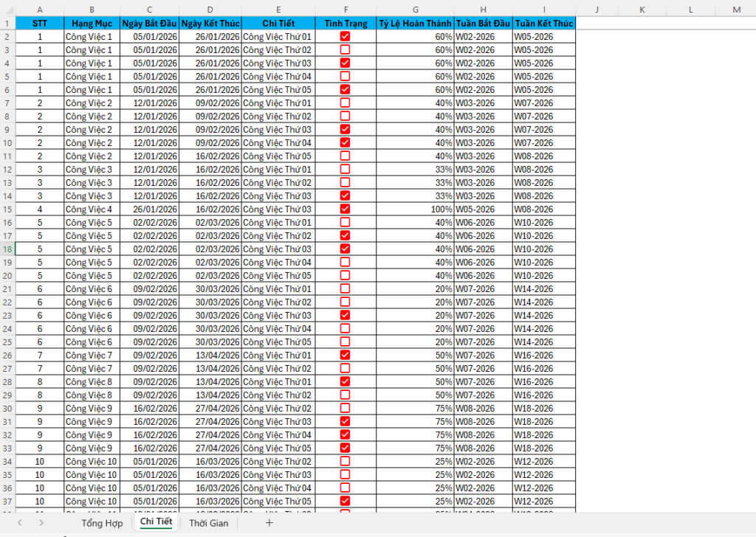The image size is (756, 537).
Task: Click the Hạng Mục header cell
Action: [92, 23]
